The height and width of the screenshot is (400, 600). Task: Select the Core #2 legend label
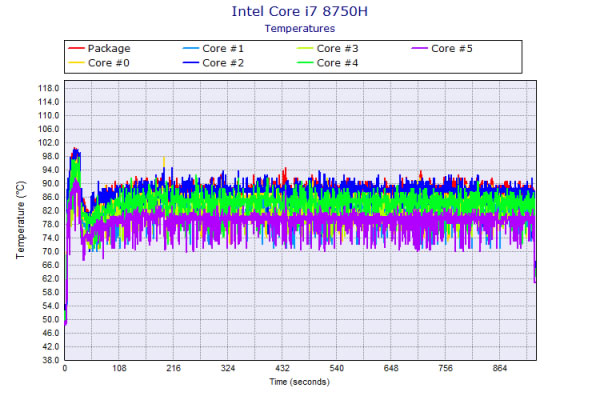click(223, 63)
